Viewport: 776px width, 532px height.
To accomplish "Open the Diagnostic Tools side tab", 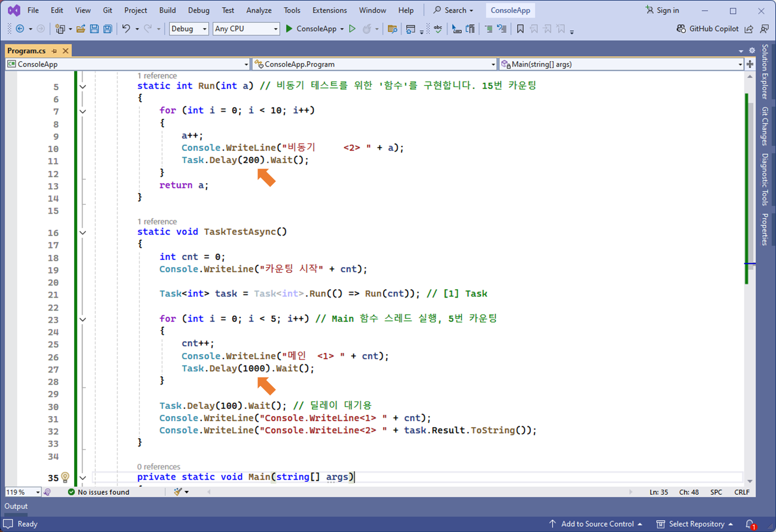I will 765,179.
